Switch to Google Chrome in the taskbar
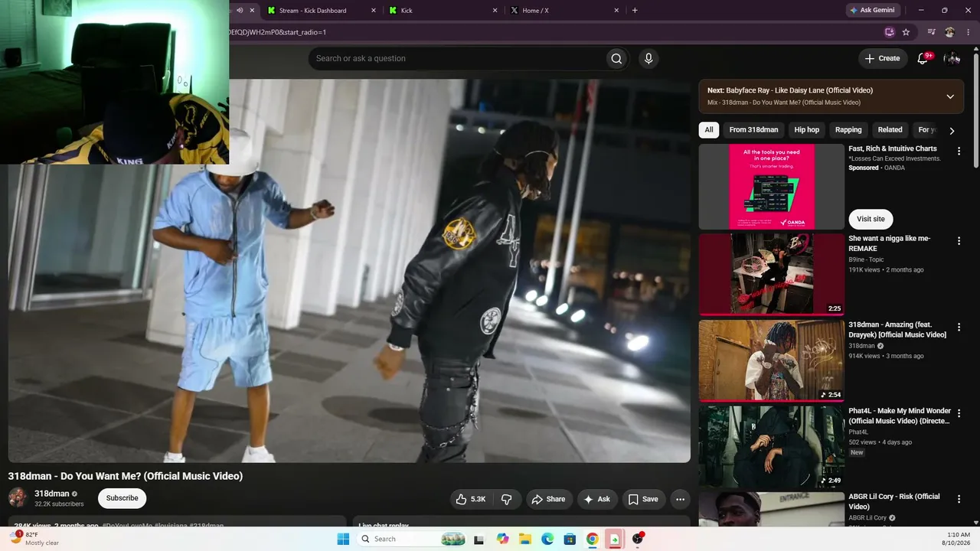 pos(592,539)
